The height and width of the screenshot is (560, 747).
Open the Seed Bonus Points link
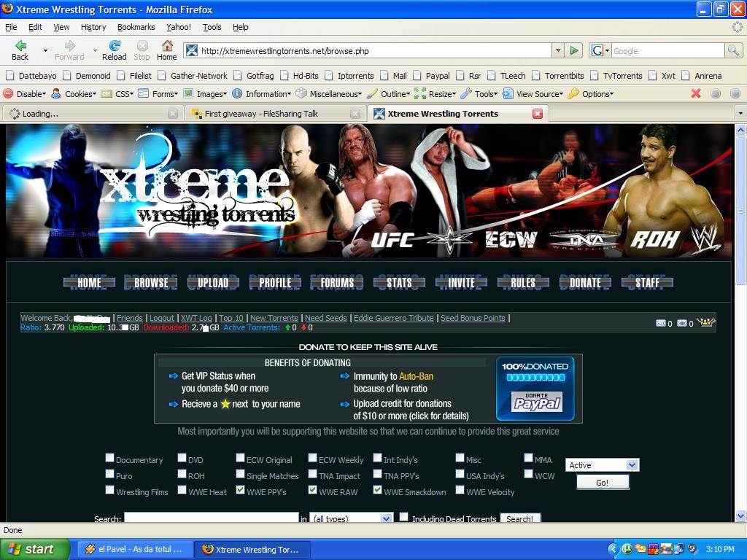473,318
